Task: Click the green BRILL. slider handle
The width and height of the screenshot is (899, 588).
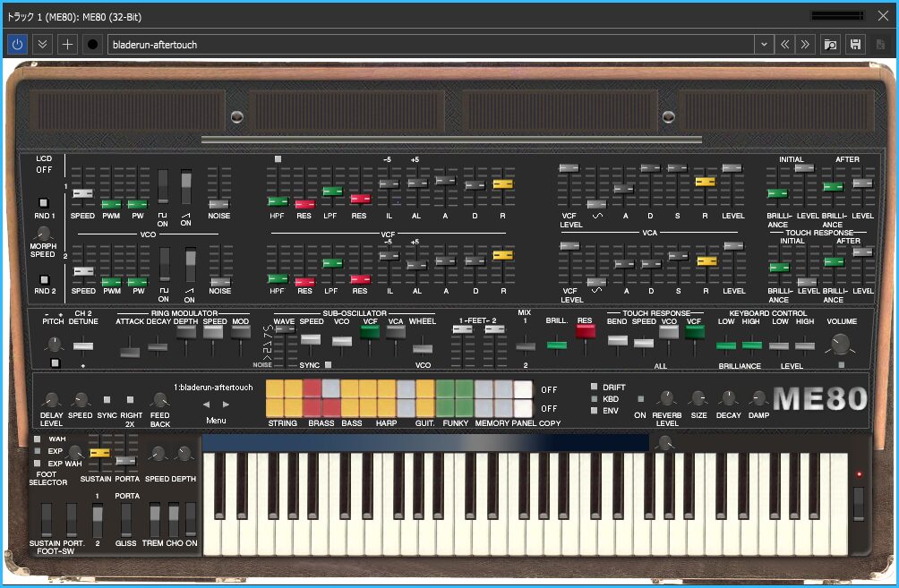Action: point(557,345)
